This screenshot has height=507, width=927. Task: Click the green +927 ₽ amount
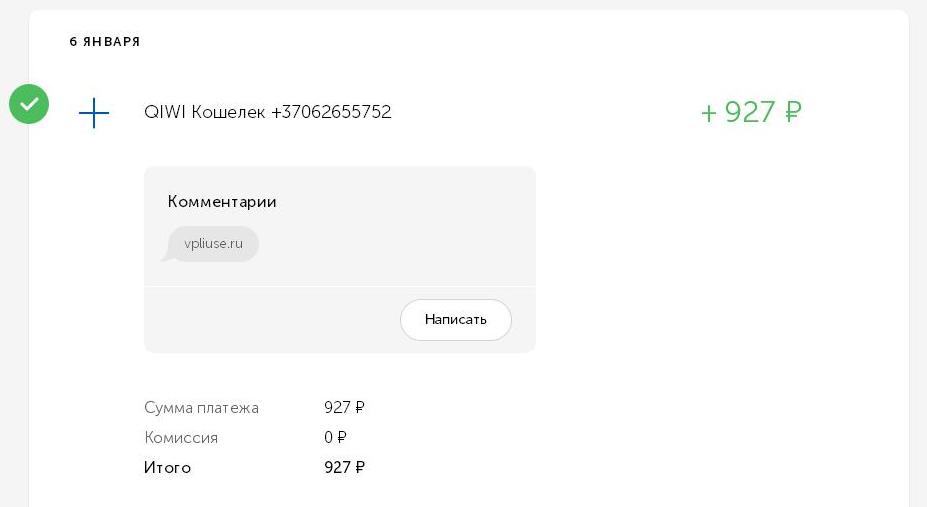tap(751, 112)
